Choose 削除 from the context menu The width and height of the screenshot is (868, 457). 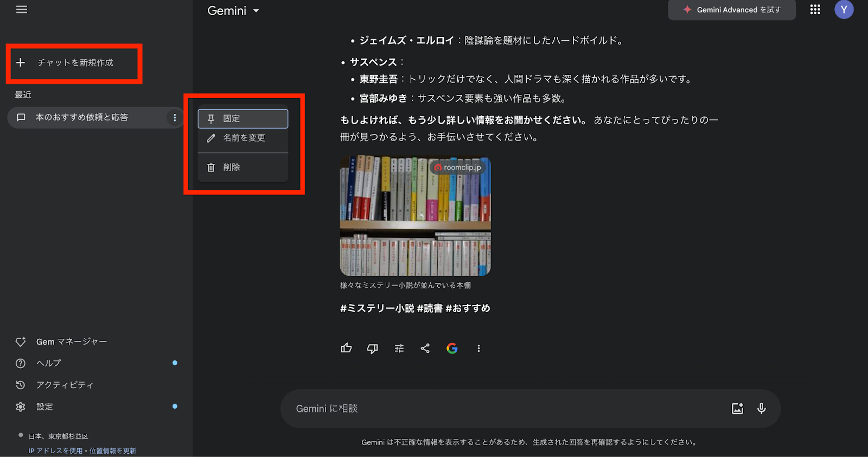click(x=243, y=168)
